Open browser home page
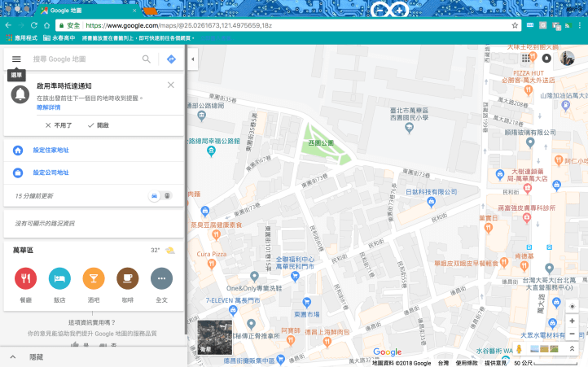Viewport: 588px width, 367px height. point(47,25)
